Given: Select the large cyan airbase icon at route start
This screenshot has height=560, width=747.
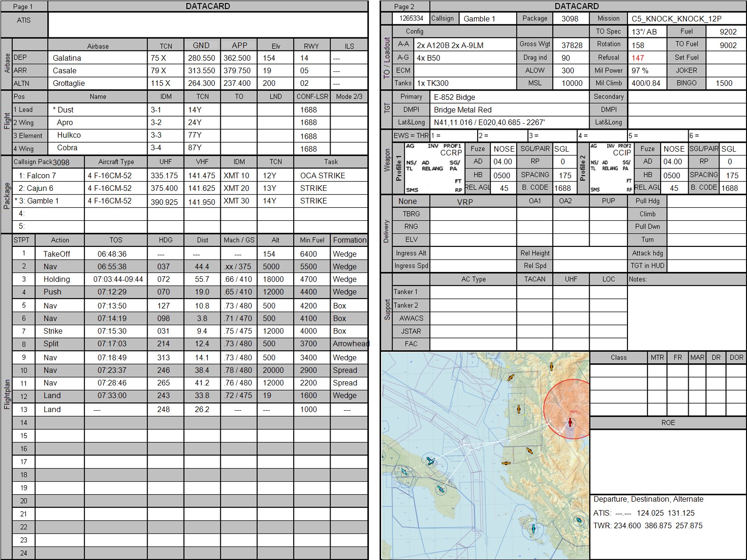Looking at the screenshot, I should coord(430,462).
